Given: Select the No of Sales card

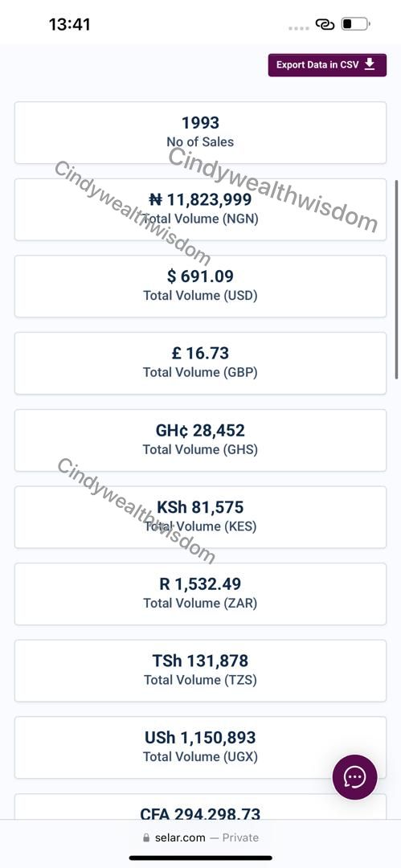Looking at the screenshot, I should pos(200,133).
